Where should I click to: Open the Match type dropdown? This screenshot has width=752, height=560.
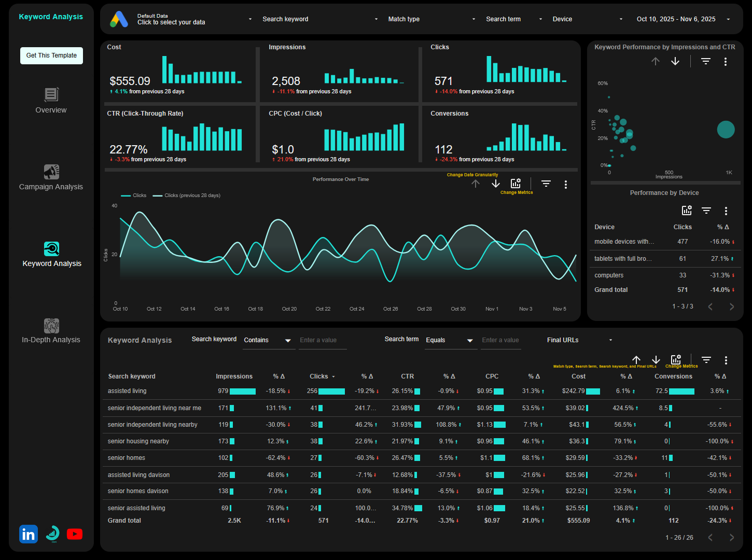click(430, 19)
